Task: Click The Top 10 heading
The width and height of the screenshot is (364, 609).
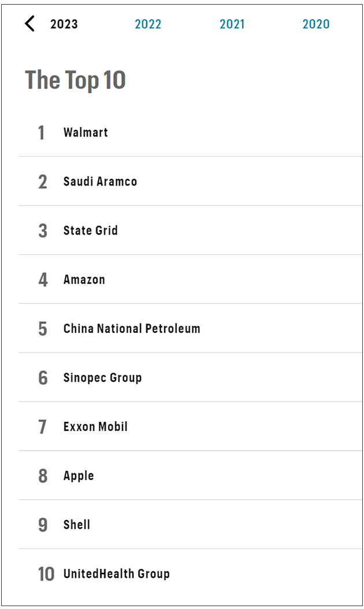Action: [x=75, y=80]
